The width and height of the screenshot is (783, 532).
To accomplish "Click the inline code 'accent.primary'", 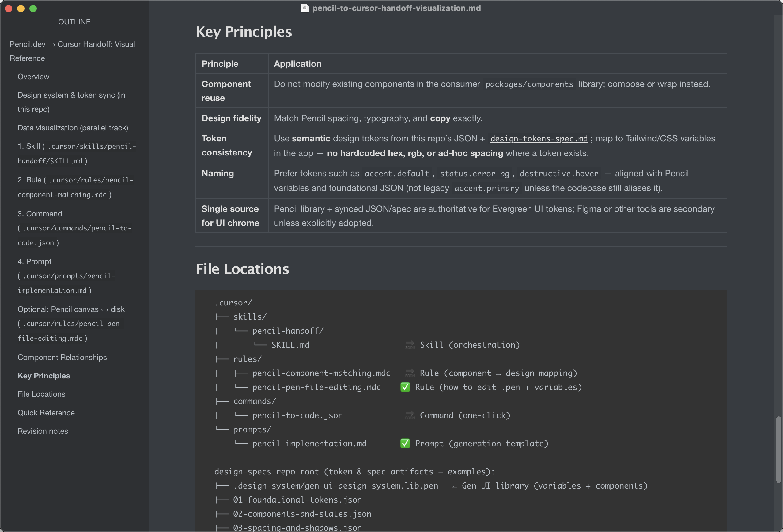I will (x=486, y=188).
